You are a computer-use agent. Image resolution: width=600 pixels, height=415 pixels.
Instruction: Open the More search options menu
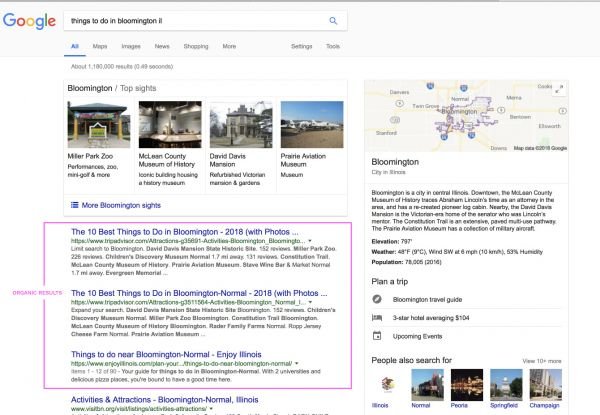tap(229, 46)
